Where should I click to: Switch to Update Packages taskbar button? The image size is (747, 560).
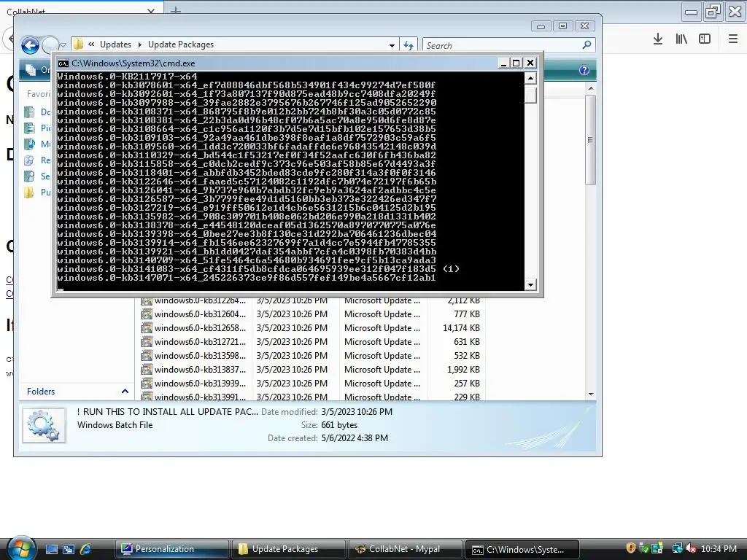tap(288, 549)
